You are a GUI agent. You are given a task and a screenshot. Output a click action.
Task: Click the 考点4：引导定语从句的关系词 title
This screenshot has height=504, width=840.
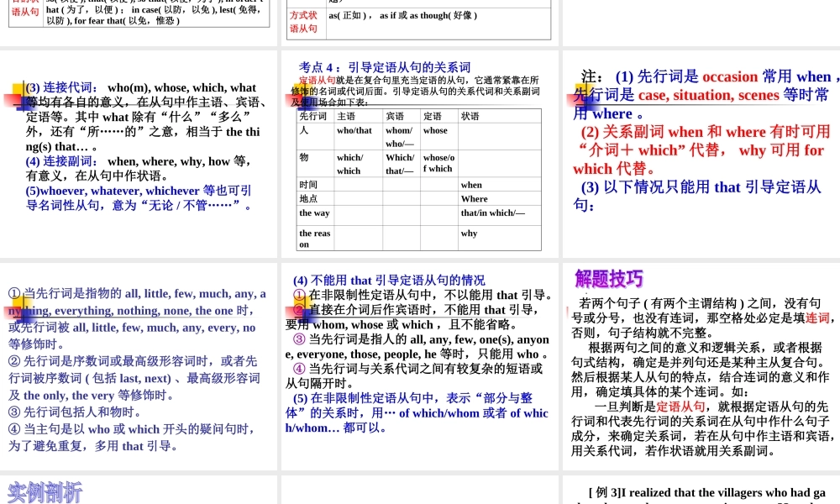(385, 67)
